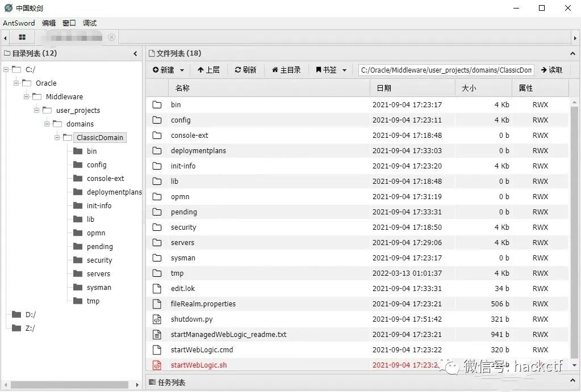Open the AntSword menu

(x=19, y=23)
